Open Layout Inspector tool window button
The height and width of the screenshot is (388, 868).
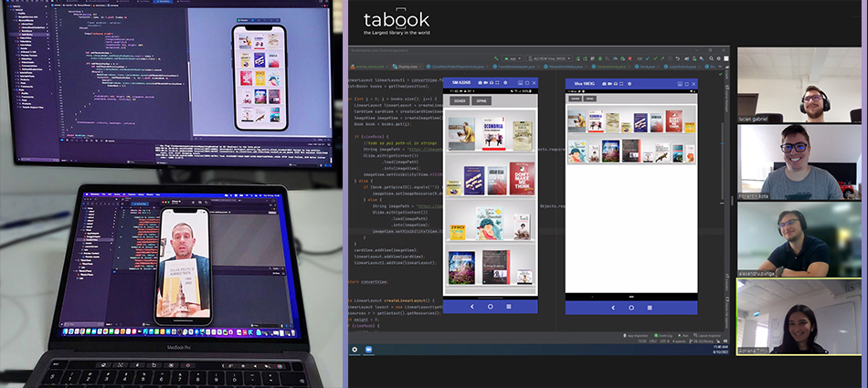[710, 336]
